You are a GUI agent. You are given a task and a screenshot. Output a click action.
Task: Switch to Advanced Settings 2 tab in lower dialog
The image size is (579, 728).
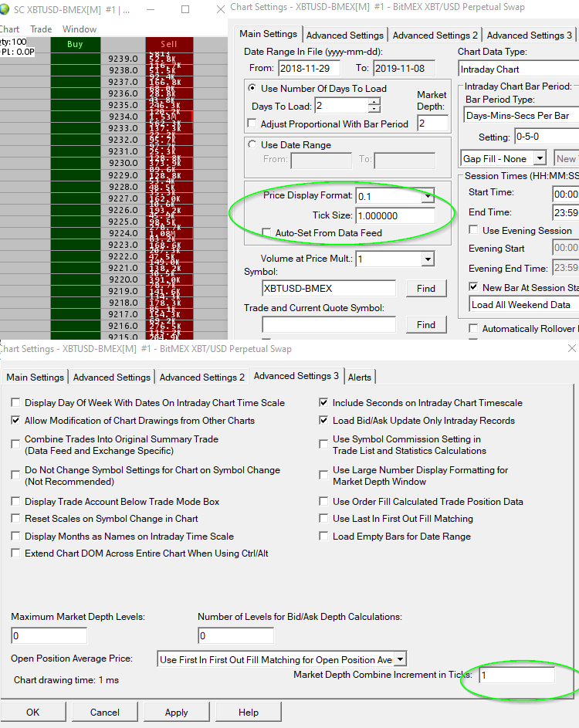(x=202, y=378)
